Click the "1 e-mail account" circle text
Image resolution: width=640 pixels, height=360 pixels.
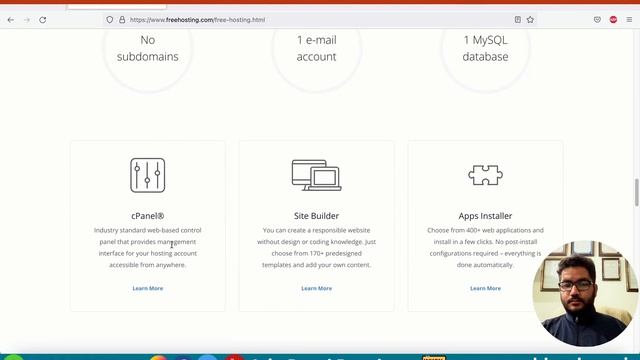(x=316, y=48)
